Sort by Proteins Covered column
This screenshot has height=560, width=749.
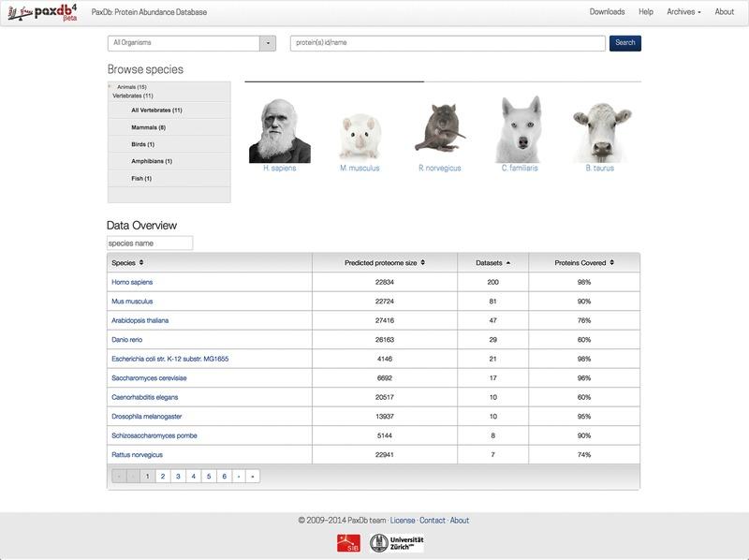584,262
